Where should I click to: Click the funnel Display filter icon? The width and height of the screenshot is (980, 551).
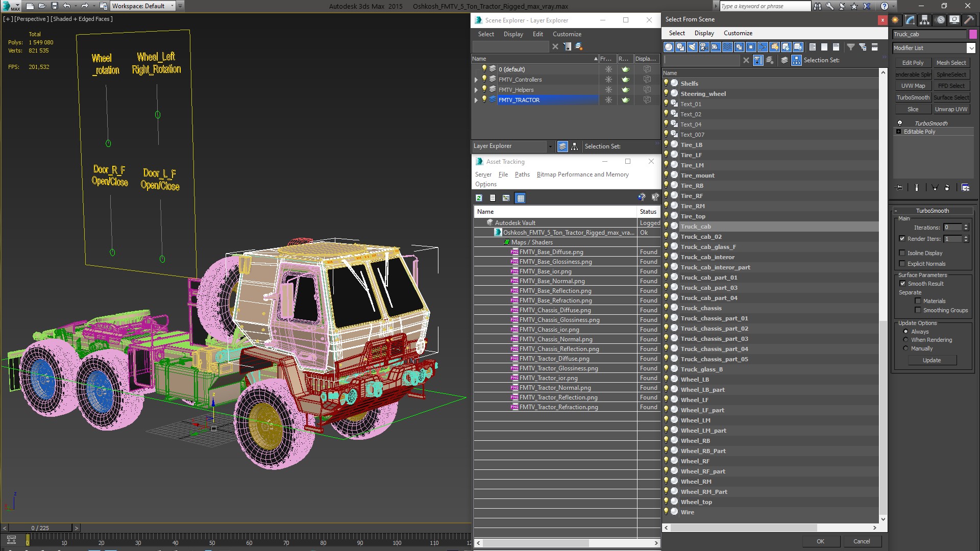pos(851,47)
